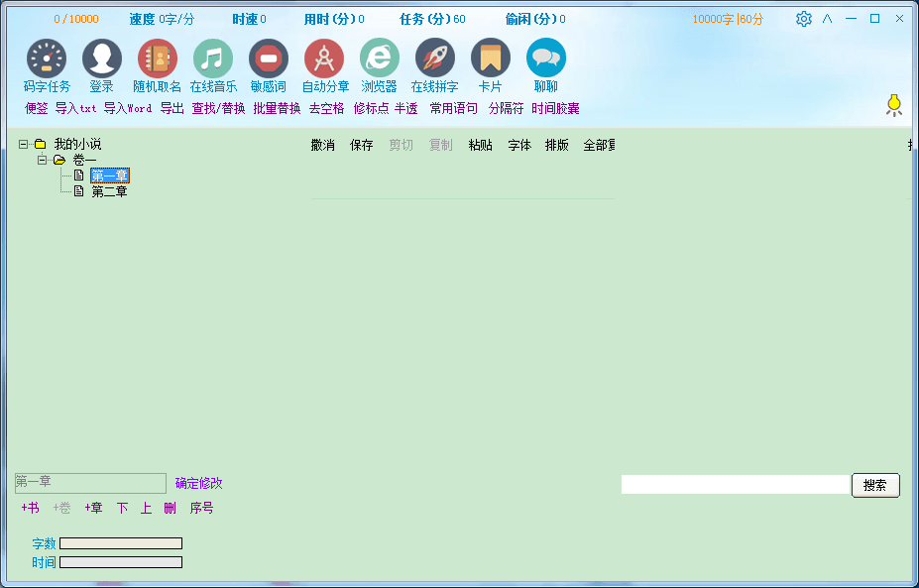The height and width of the screenshot is (588, 919).
Task: Launch 在线拼字 rocket icon
Action: coord(435,59)
